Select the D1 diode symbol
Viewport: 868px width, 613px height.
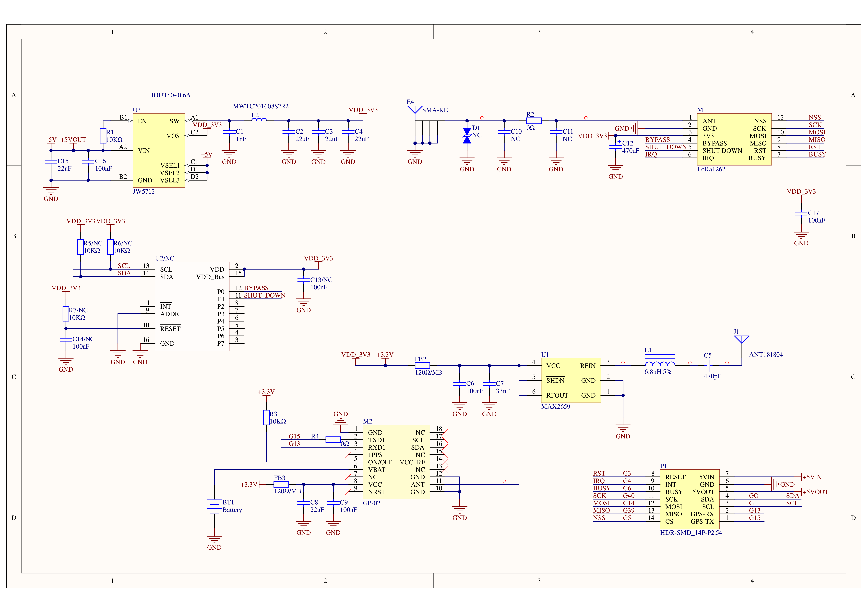click(x=467, y=136)
